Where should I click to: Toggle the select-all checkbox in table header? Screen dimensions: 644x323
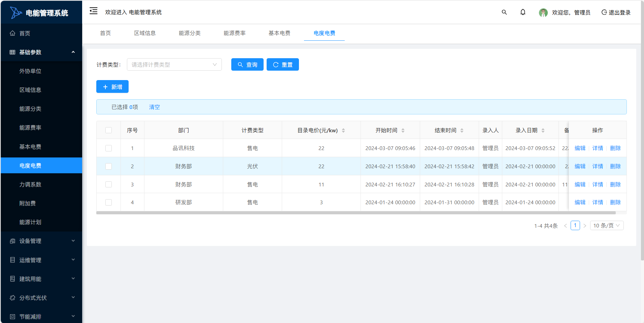pos(108,130)
